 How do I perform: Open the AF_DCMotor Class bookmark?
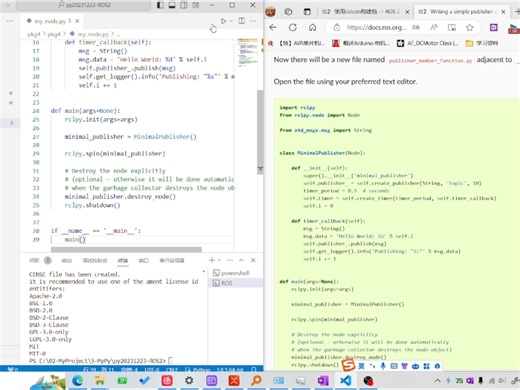(428, 43)
